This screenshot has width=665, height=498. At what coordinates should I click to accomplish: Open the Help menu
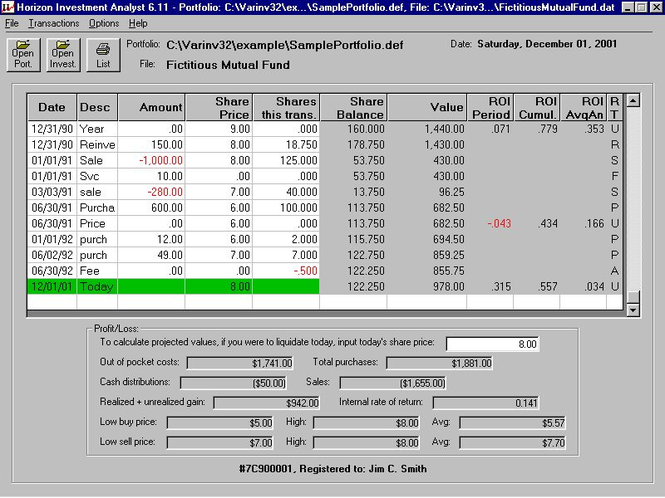point(138,23)
